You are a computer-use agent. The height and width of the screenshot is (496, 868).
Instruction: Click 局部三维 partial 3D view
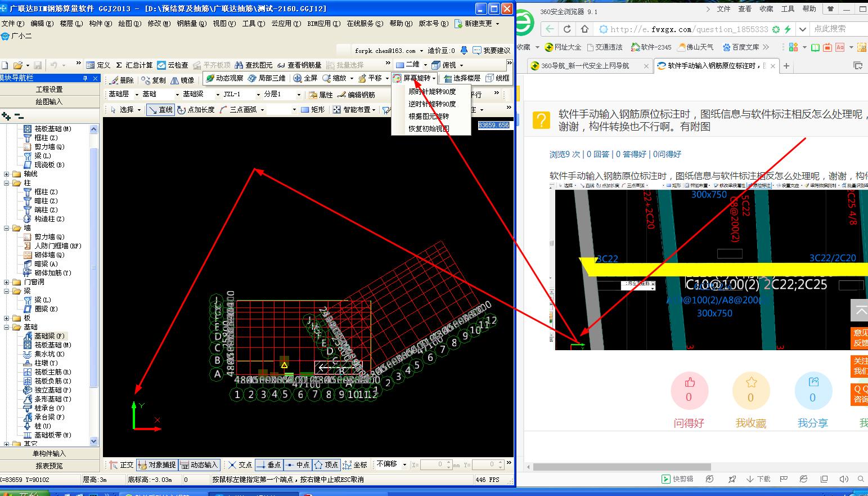(x=267, y=78)
